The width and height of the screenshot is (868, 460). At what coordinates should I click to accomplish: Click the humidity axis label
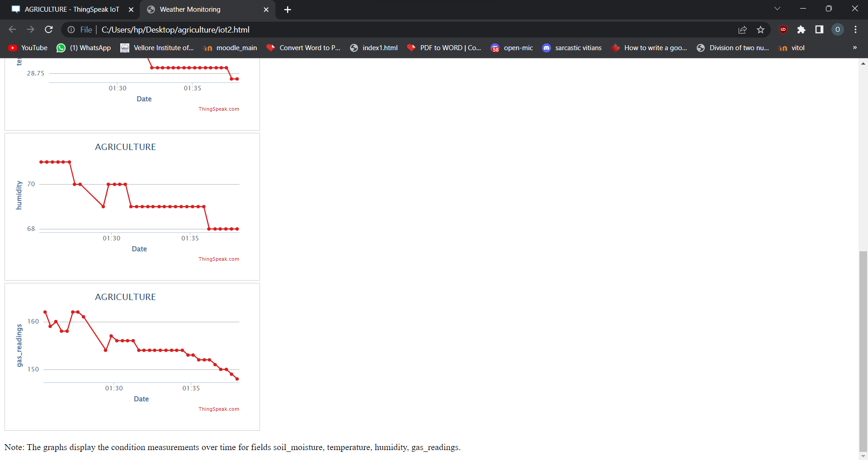19,195
